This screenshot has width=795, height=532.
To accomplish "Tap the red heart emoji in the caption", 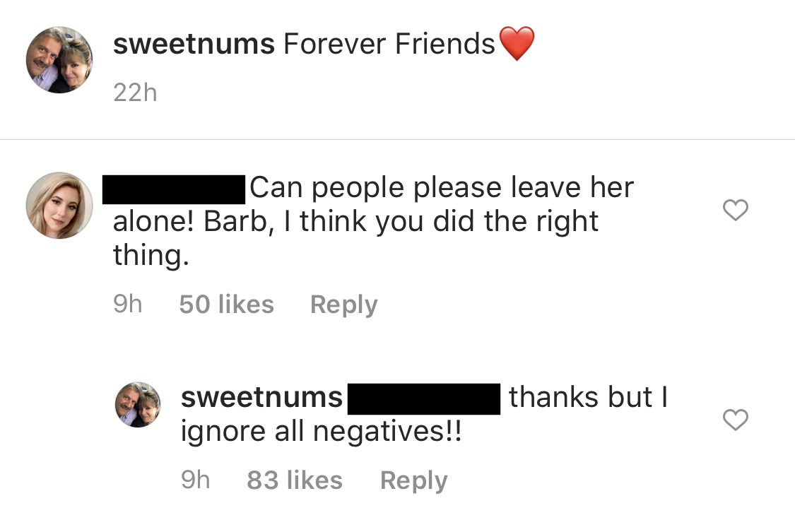I will (517, 43).
